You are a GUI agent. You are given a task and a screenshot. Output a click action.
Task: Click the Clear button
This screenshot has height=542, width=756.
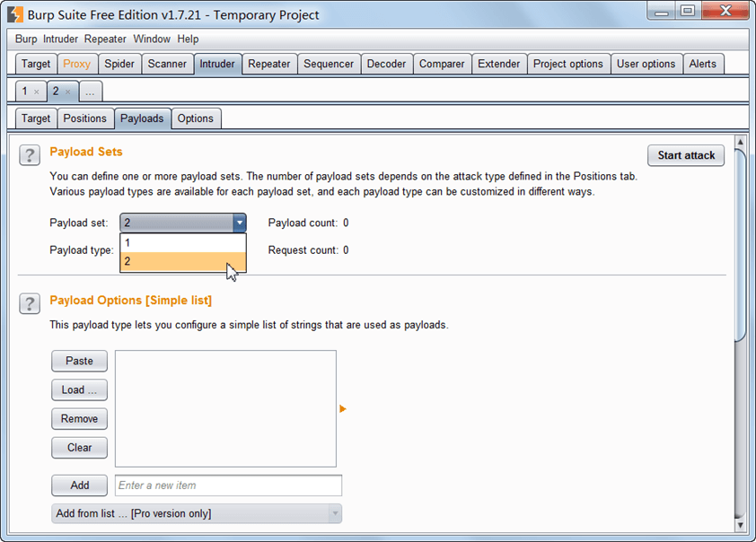[80, 448]
